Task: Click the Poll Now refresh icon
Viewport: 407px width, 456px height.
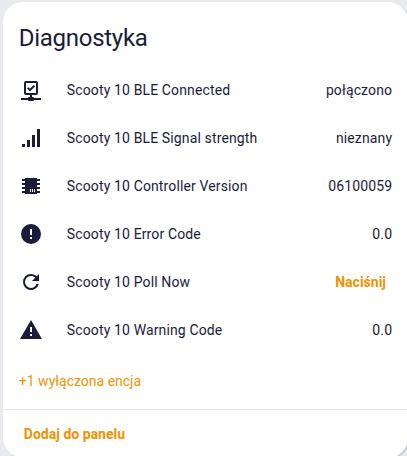Action: (31, 282)
